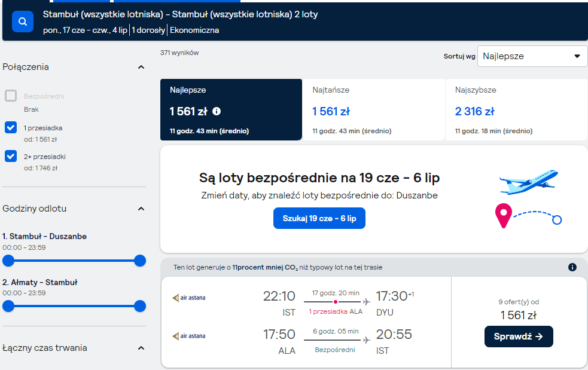Click the Ekonomiczna cabin class text
This screenshot has height=370, width=588.
pyautogui.click(x=194, y=30)
